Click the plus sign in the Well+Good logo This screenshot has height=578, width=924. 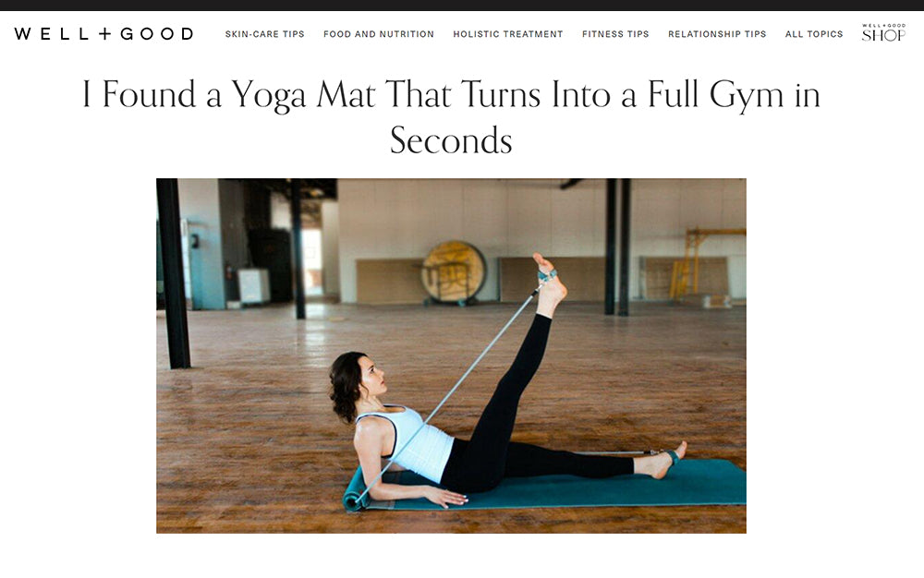tap(105, 33)
